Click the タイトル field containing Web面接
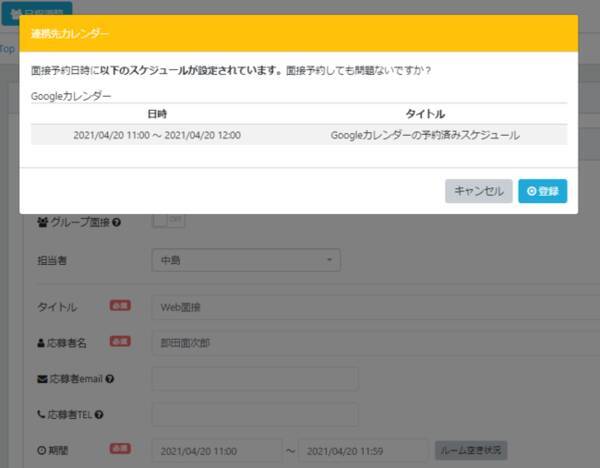Viewport: 600px width, 468px height. [376, 307]
